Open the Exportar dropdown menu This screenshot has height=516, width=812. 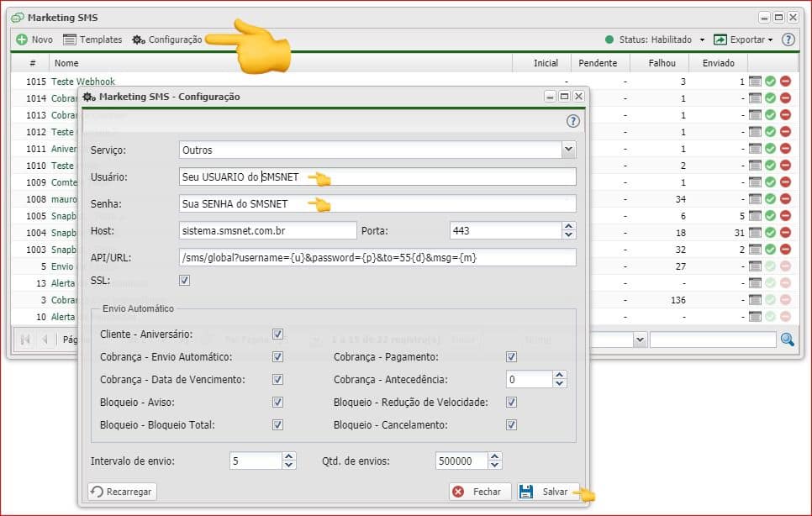pyautogui.click(x=742, y=39)
